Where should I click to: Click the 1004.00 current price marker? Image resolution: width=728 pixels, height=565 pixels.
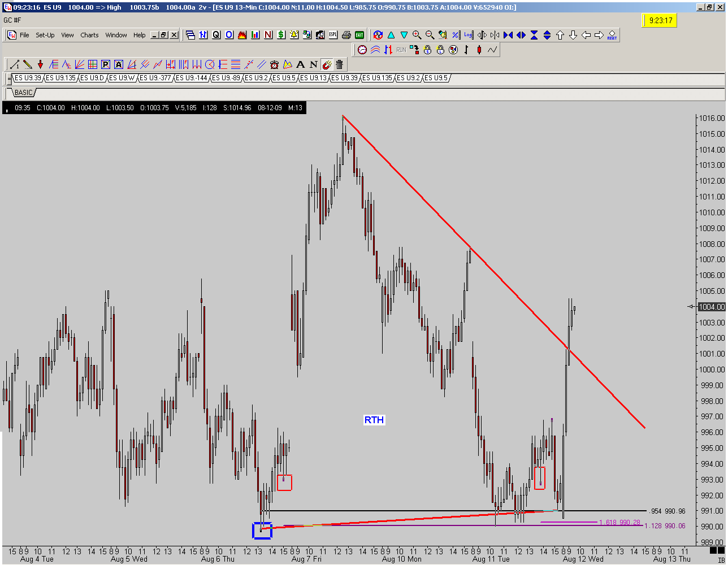point(711,307)
